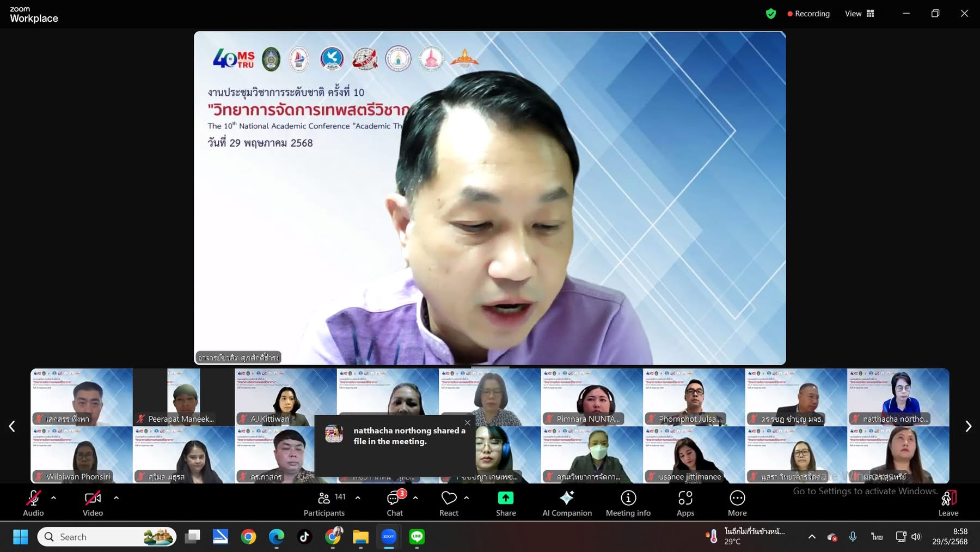
Task: Expand the arrow next to Participants
Action: point(358,498)
